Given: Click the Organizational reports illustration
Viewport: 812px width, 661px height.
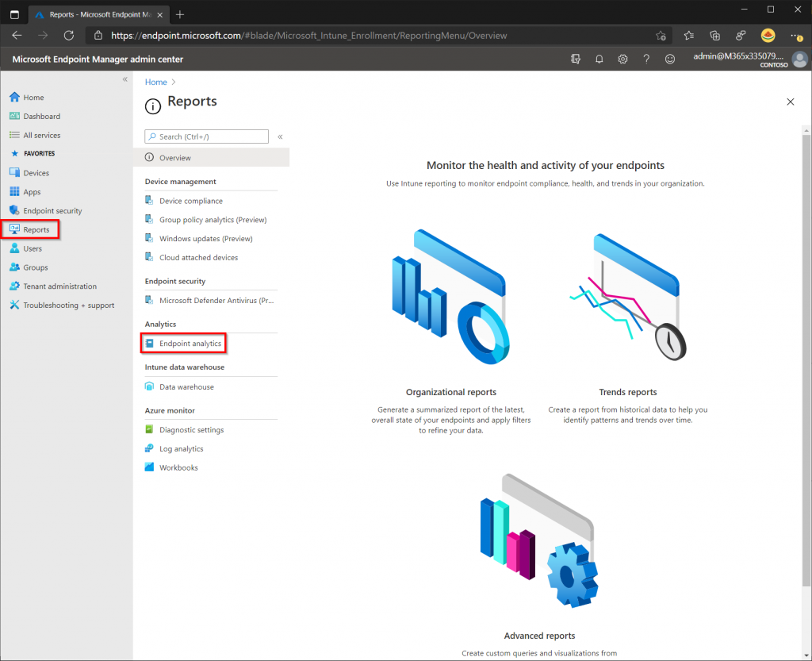Looking at the screenshot, I should pos(451,296).
